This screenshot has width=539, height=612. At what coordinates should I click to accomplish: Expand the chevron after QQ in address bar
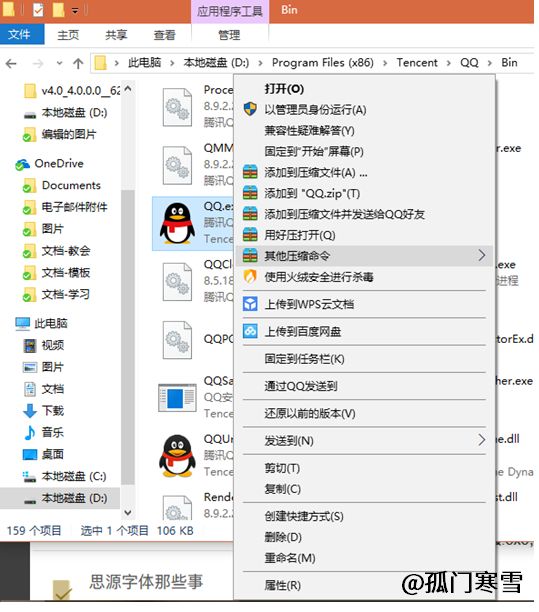[489, 63]
